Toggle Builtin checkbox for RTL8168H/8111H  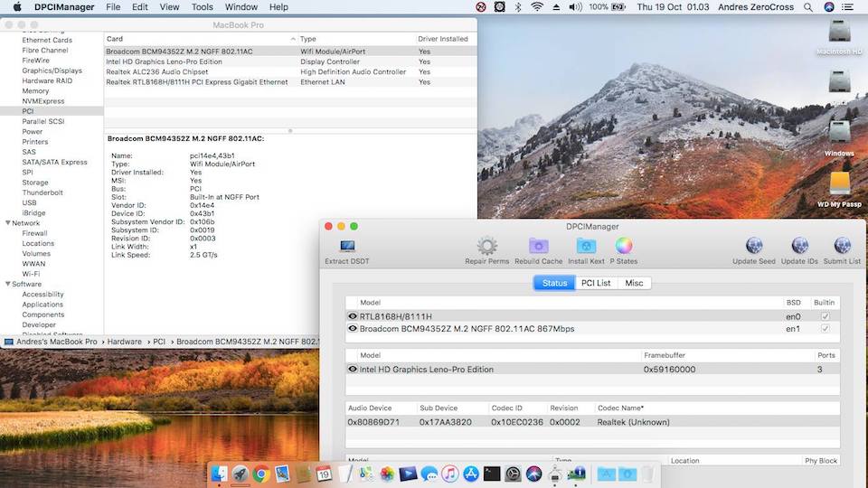825,316
